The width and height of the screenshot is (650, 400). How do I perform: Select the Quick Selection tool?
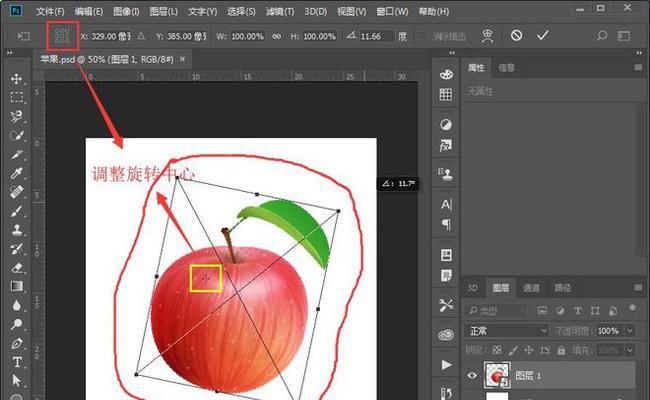tap(17, 136)
